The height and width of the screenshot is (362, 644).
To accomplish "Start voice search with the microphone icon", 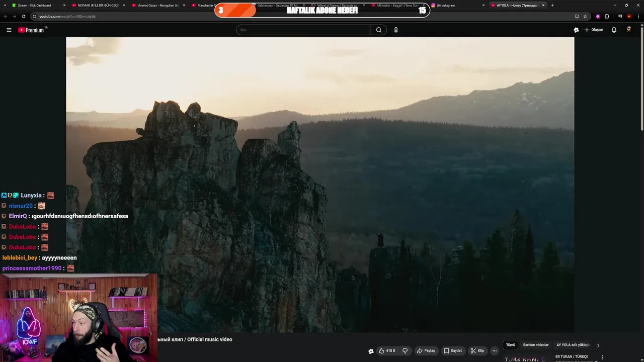I will coord(396,30).
